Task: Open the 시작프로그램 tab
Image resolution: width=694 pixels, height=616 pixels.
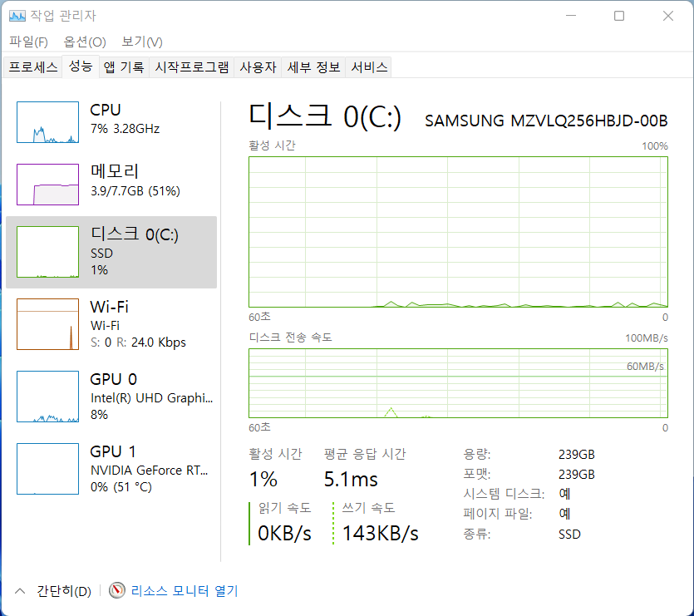Action: (x=192, y=67)
